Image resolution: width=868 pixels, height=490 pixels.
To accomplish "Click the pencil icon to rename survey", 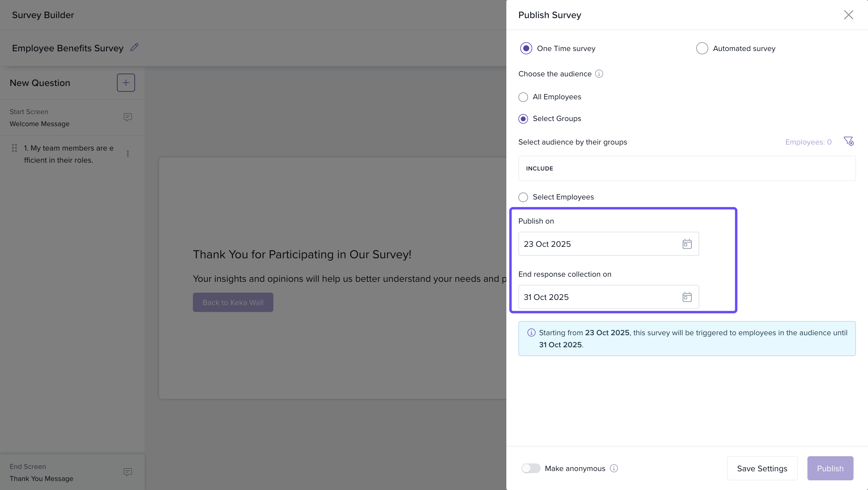I will [x=134, y=47].
